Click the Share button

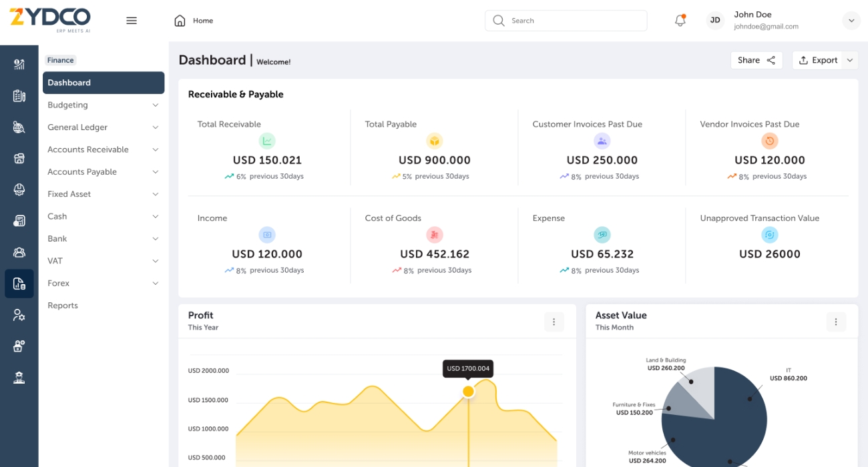click(756, 60)
